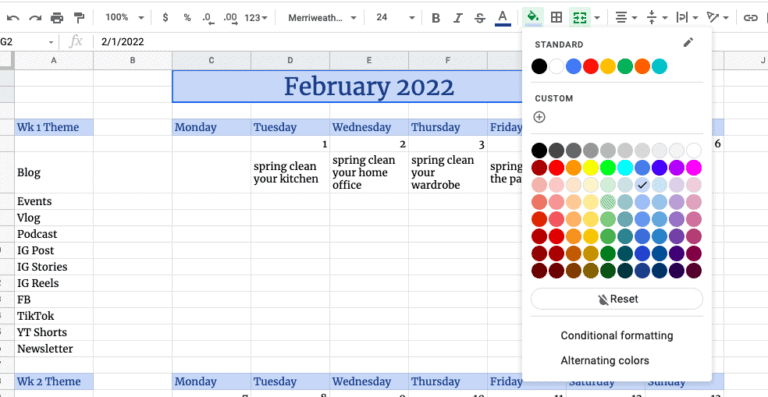
Task: Edit standard colors with pencil icon
Action: 688,43
